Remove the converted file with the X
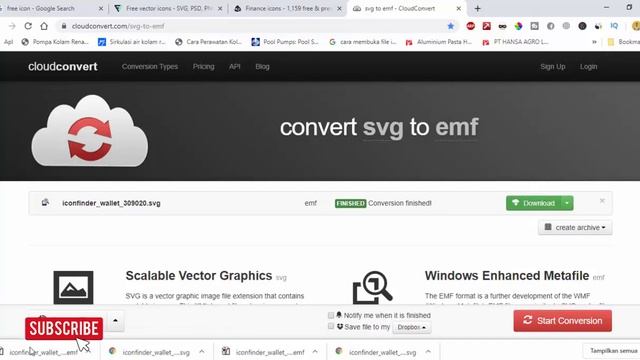This screenshot has width=640, height=360. click(602, 201)
